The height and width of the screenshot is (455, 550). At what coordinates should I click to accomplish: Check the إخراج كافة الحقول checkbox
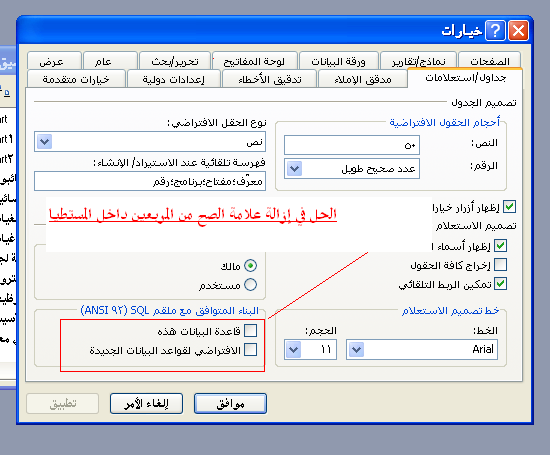click(x=501, y=265)
